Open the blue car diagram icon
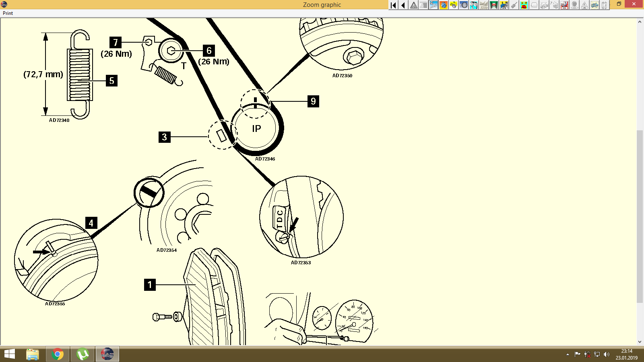 [594, 5]
